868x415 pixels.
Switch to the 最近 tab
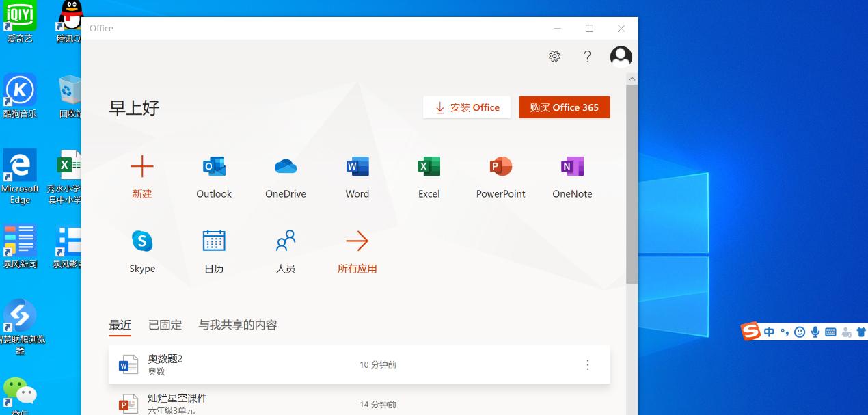(120, 325)
